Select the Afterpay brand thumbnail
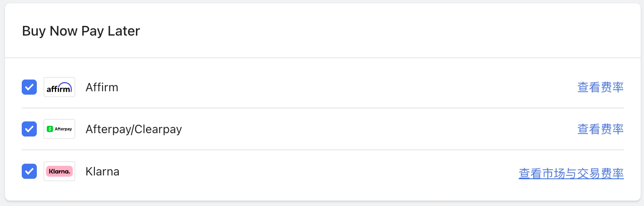The height and width of the screenshot is (206, 644). 59,129
